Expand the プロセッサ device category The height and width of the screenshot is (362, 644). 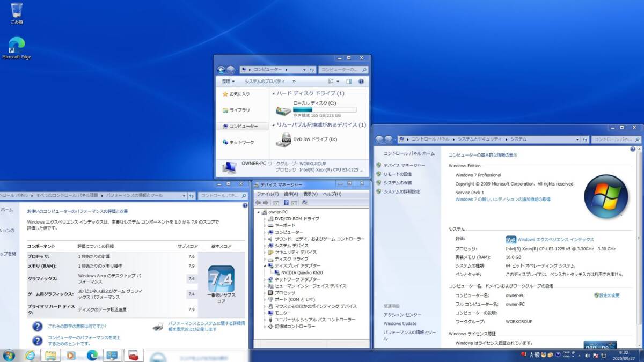click(265, 293)
